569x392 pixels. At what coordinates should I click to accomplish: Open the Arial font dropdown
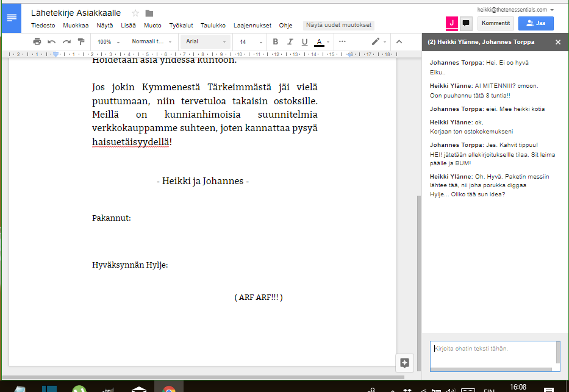tap(206, 41)
